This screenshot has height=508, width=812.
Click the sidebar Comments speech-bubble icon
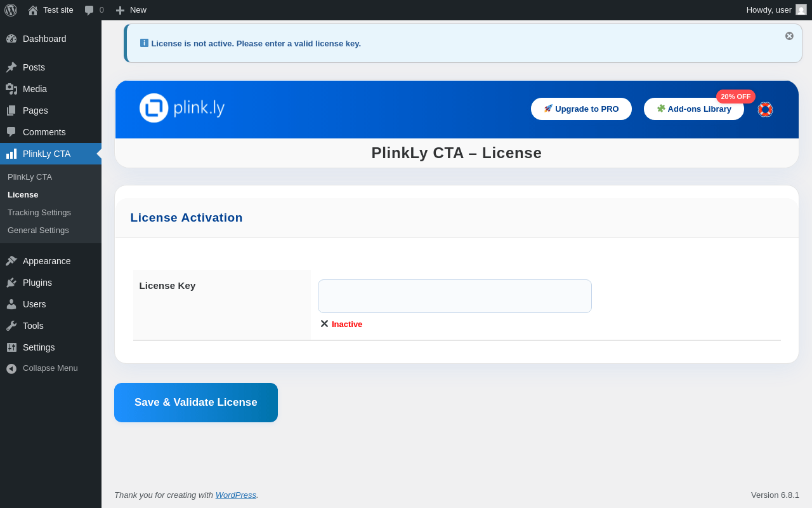coord(11,132)
